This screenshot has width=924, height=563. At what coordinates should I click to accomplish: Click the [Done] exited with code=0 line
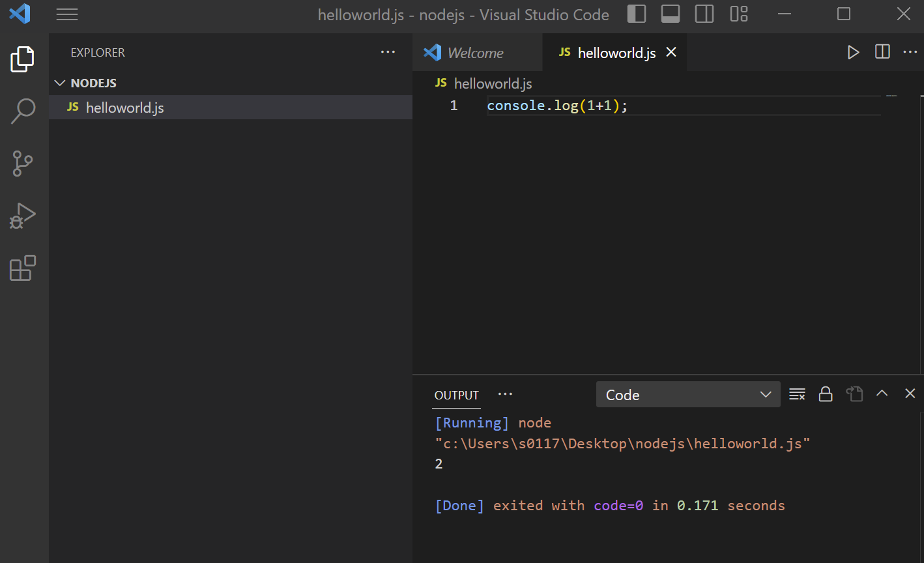point(610,506)
